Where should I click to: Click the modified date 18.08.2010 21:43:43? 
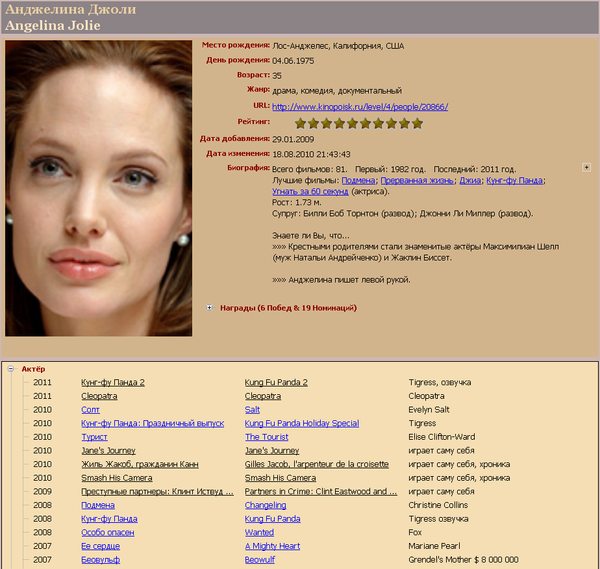[x=311, y=154]
